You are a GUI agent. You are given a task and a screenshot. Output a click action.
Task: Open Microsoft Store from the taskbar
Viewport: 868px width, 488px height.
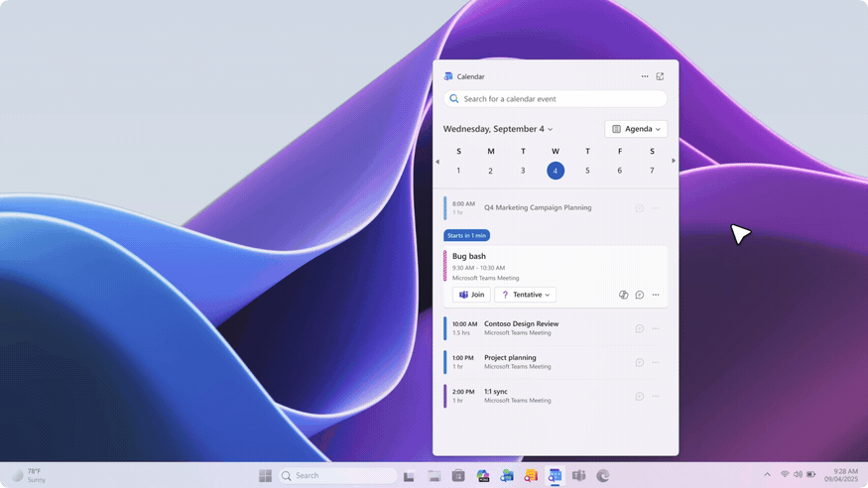457,476
